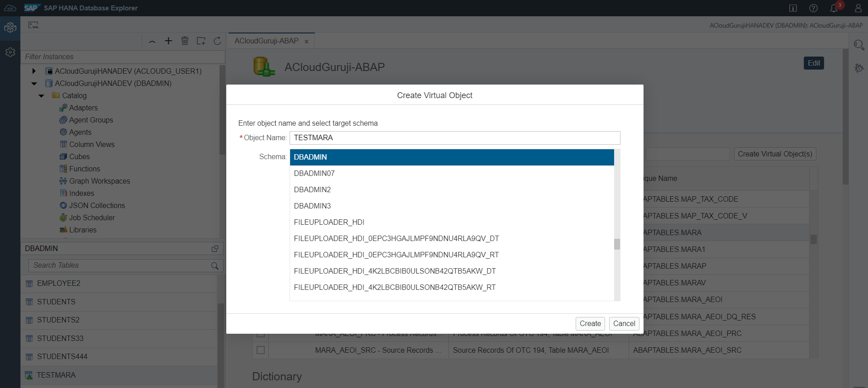Viewport: 868px width, 388px height.
Task: Click the trash delete icon in toolbar
Action: pos(185,41)
